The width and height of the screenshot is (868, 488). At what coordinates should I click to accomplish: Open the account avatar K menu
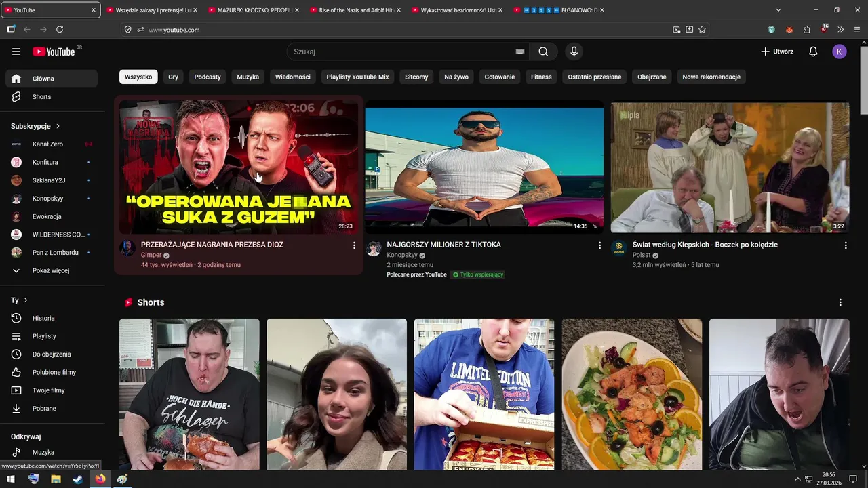tap(840, 52)
